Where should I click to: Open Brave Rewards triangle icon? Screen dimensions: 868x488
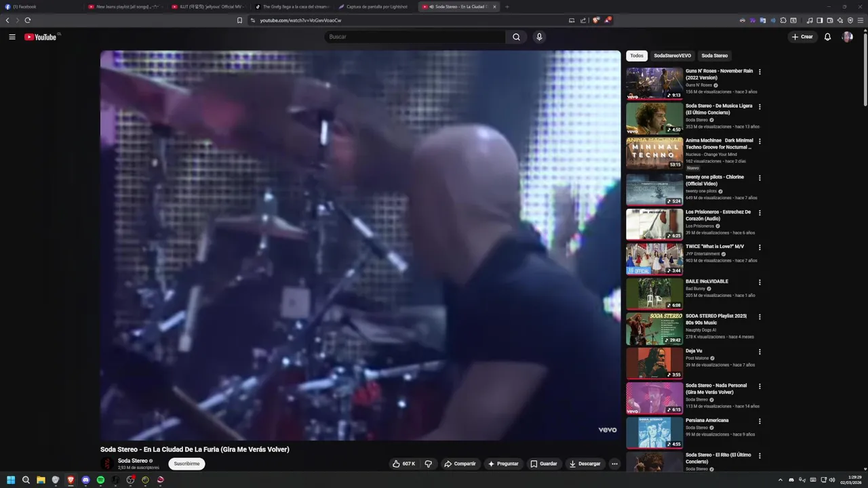coord(608,20)
